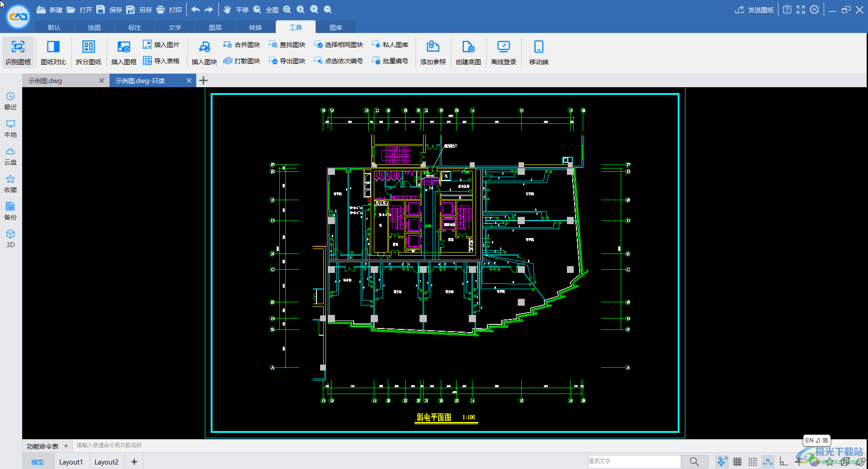Add a new layout with plus

point(134,462)
